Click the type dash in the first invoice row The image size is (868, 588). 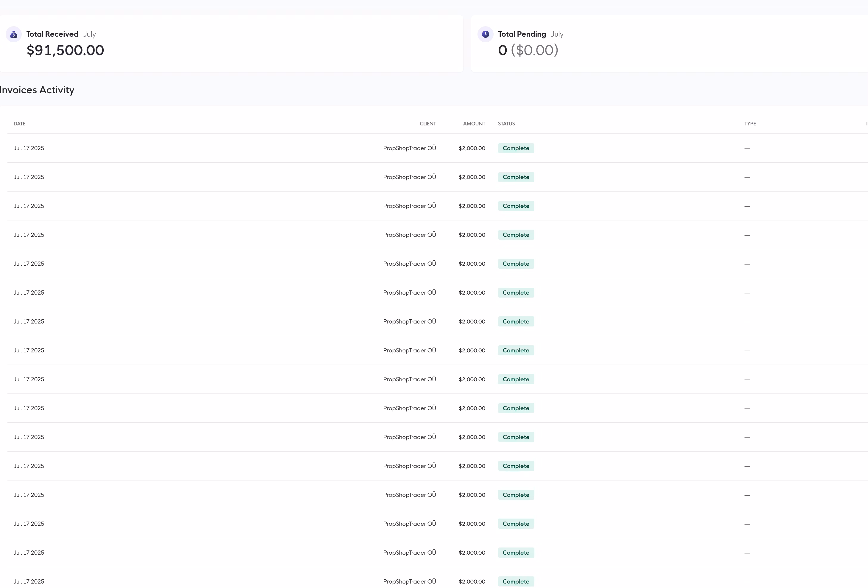pos(747,149)
